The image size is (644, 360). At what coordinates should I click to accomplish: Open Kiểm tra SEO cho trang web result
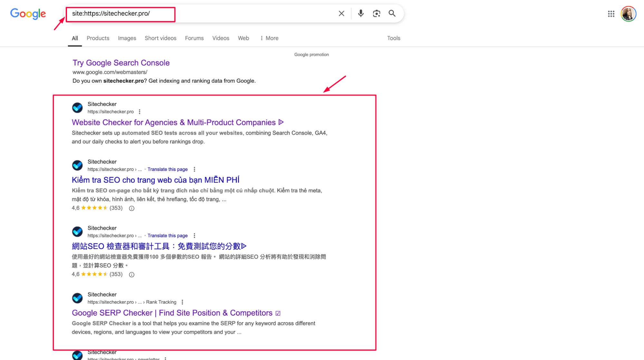[x=156, y=180]
